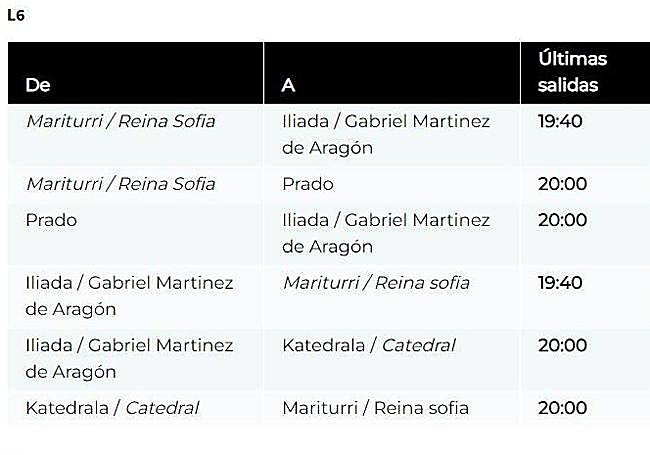Click 20:00 in the Prado-origin row
650x455 pixels.
tap(562, 220)
